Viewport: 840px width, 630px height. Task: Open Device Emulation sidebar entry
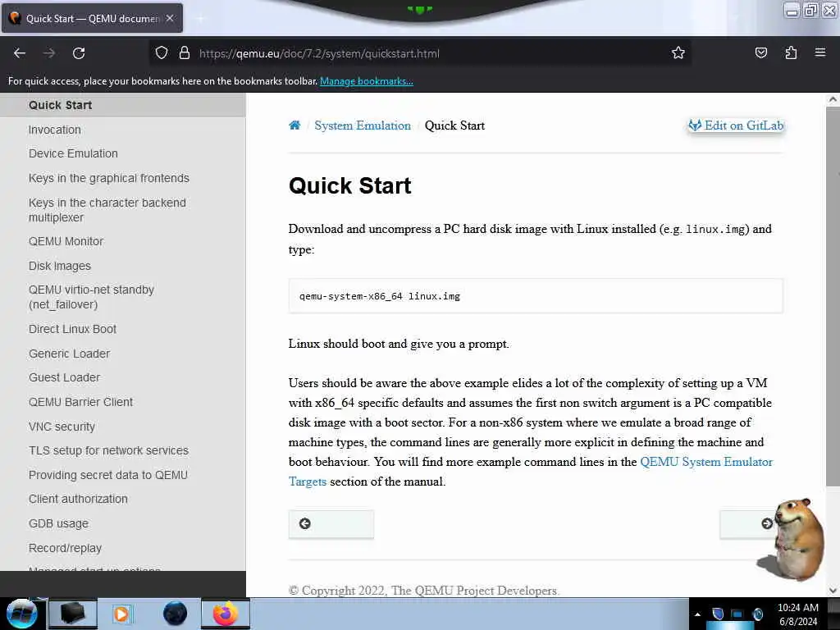tap(73, 153)
